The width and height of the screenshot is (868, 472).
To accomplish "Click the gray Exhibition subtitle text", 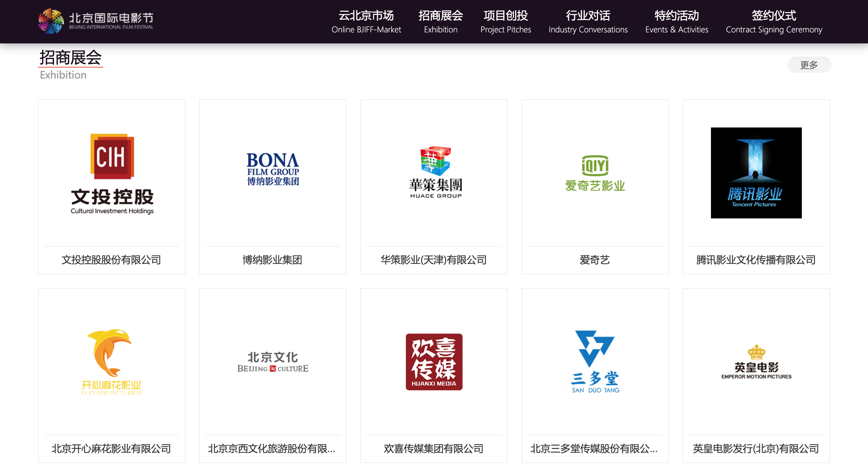I will (x=63, y=75).
